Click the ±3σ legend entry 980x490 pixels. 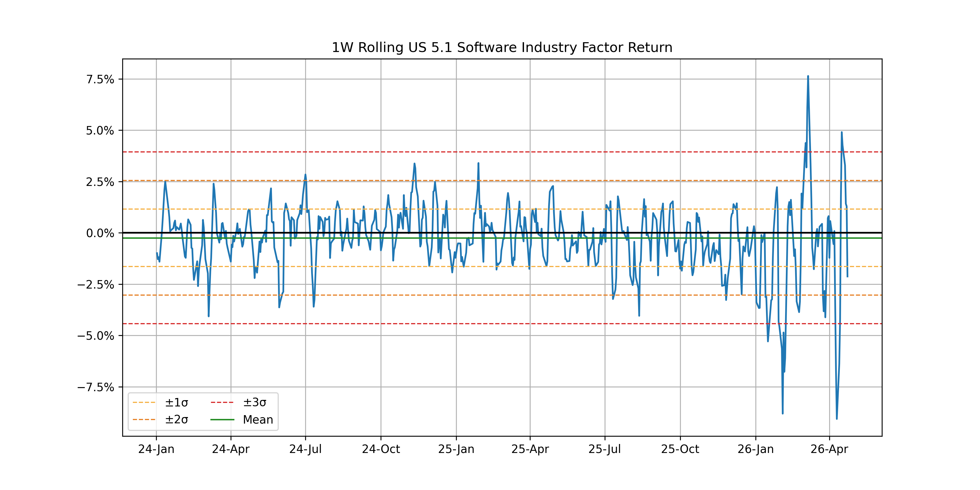tap(255, 403)
